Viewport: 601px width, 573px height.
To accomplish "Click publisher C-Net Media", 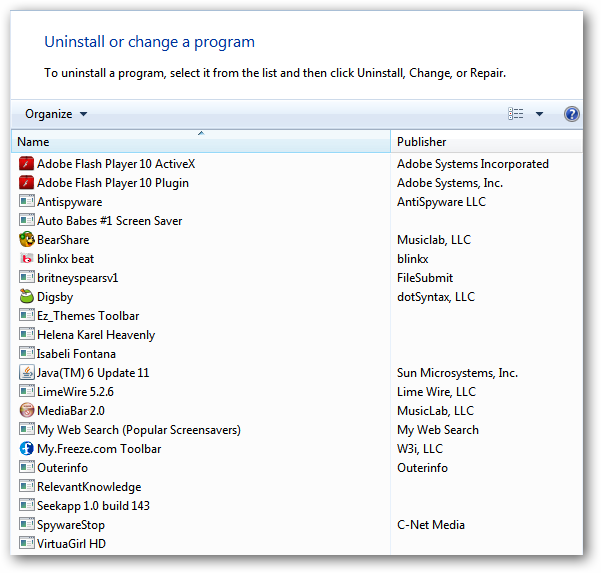I will (x=431, y=525).
